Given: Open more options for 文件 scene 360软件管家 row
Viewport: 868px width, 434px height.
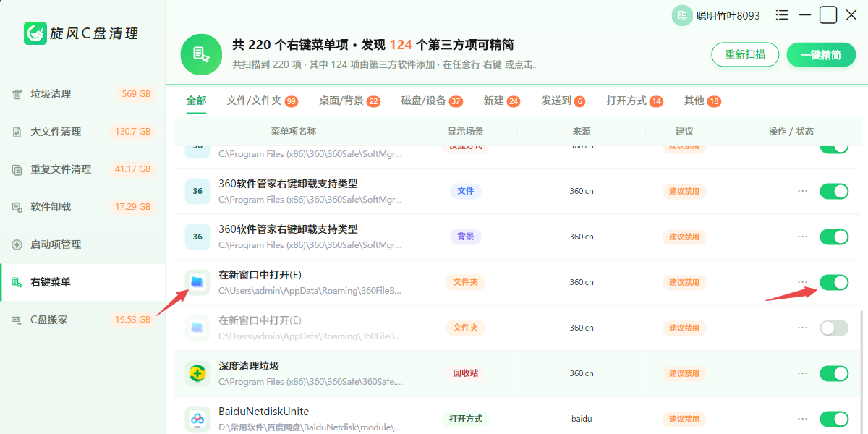Looking at the screenshot, I should pos(802,191).
